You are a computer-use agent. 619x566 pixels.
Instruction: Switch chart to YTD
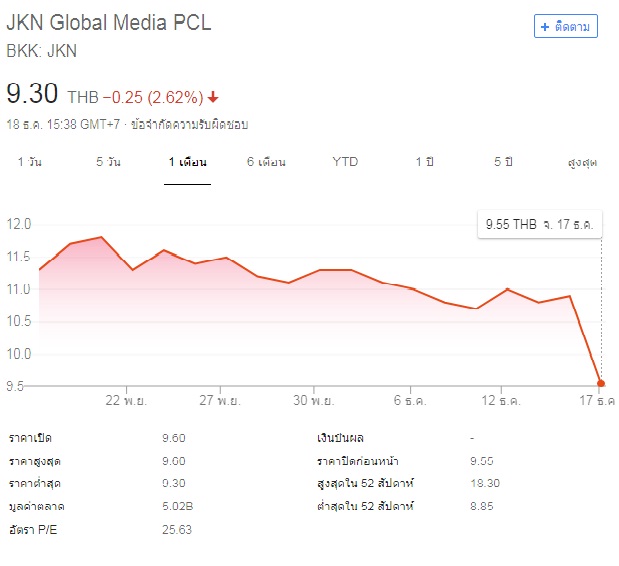(x=345, y=162)
